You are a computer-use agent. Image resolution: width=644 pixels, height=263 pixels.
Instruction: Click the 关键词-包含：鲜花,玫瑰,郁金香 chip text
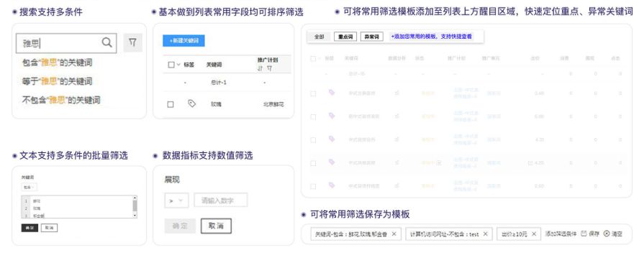[351, 234]
